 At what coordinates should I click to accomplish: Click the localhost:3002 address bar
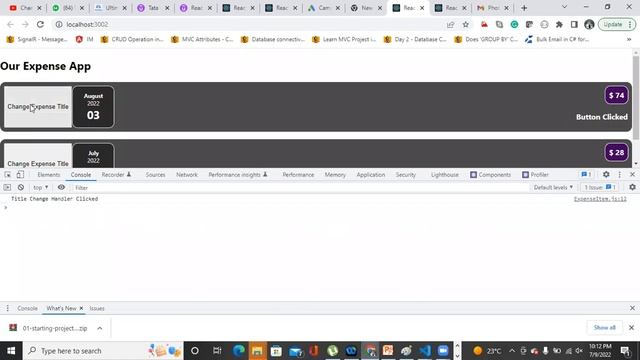coord(249,24)
